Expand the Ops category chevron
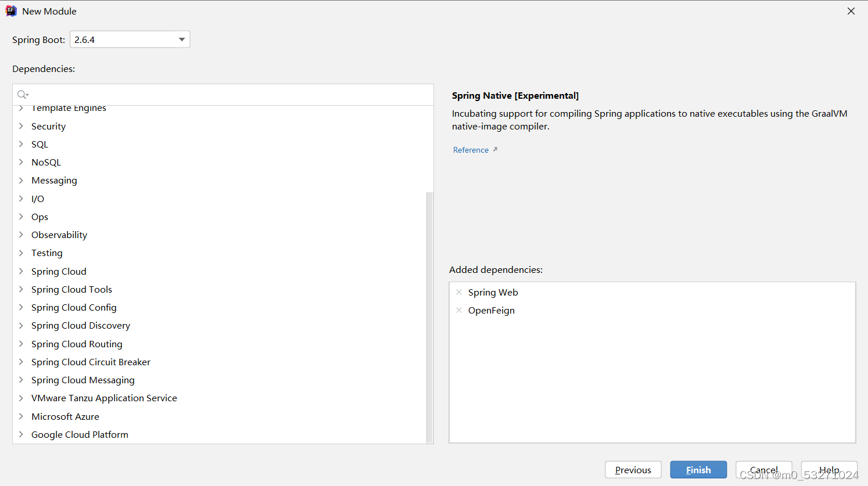 tap(21, 217)
